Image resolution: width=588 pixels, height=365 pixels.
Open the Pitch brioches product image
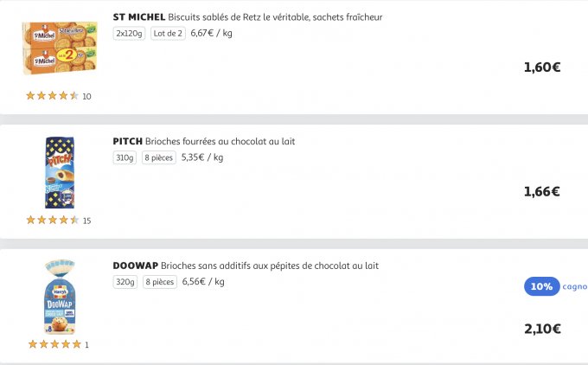point(59,172)
